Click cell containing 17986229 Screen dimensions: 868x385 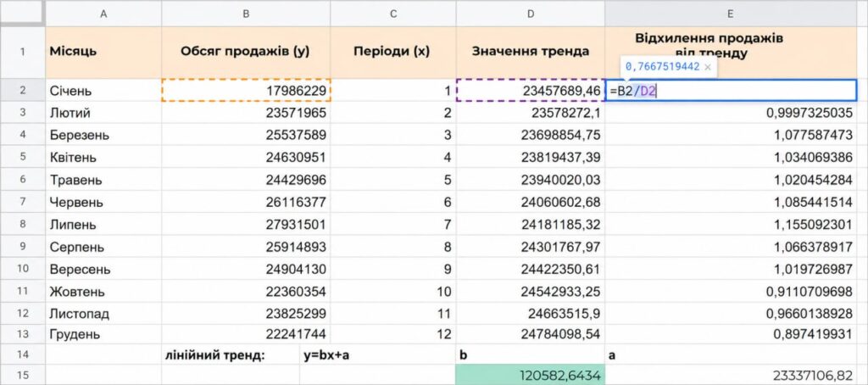pos(246,90)
